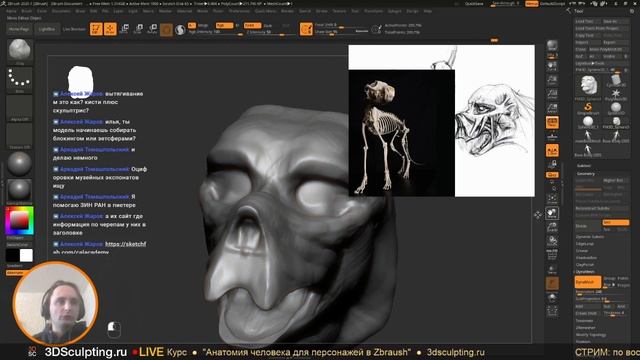640x360 pixels.
Task: Activate the Edit mode icon
Action: [x=96, y=29]
